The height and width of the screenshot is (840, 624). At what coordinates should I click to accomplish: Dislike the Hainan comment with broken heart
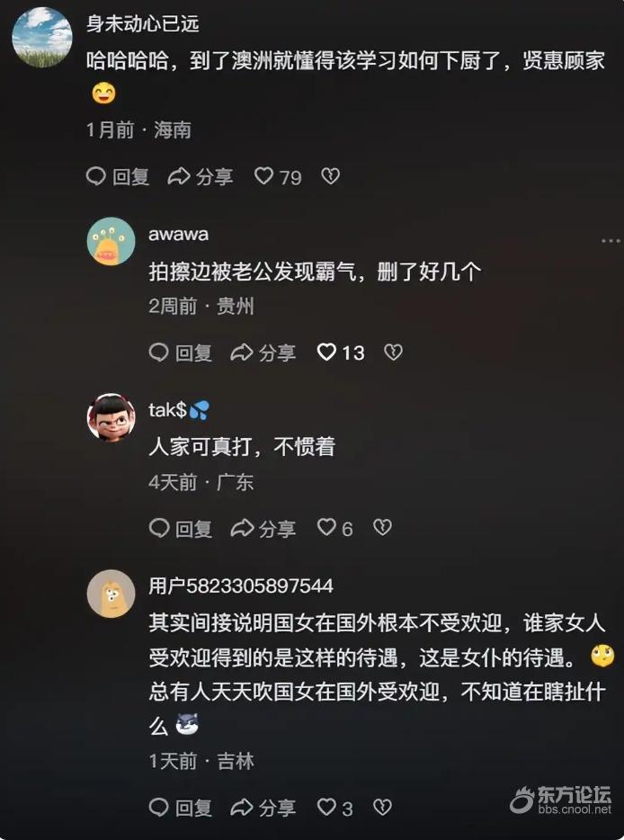pyautogui.click(x=330, y=175)
